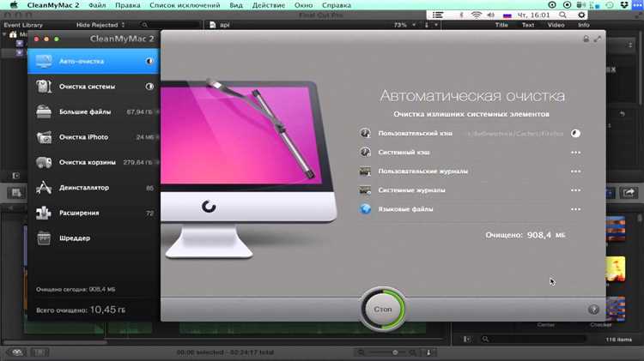Click the Wi-Fi status icon

pos(476,15)
